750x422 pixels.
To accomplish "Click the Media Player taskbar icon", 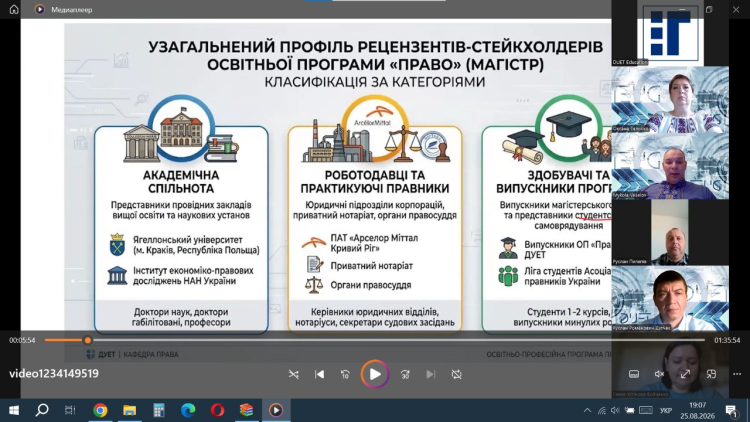I will pos(276,411).
